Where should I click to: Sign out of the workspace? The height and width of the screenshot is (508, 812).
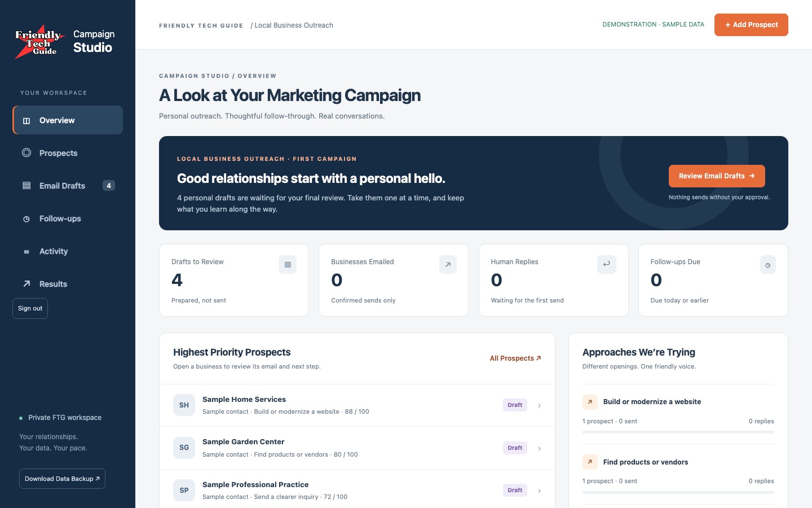pos(30,308)
